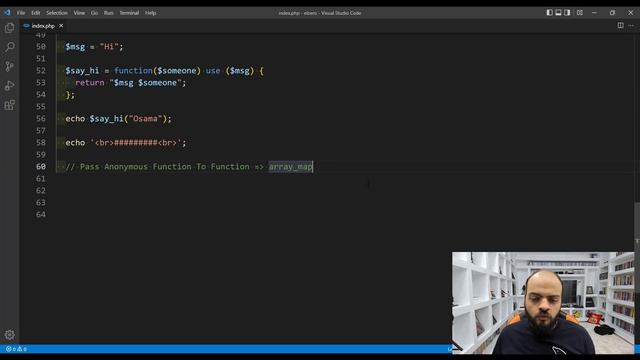Click line number 52 in the gutter
640x360 pixels.
point(41,71)
